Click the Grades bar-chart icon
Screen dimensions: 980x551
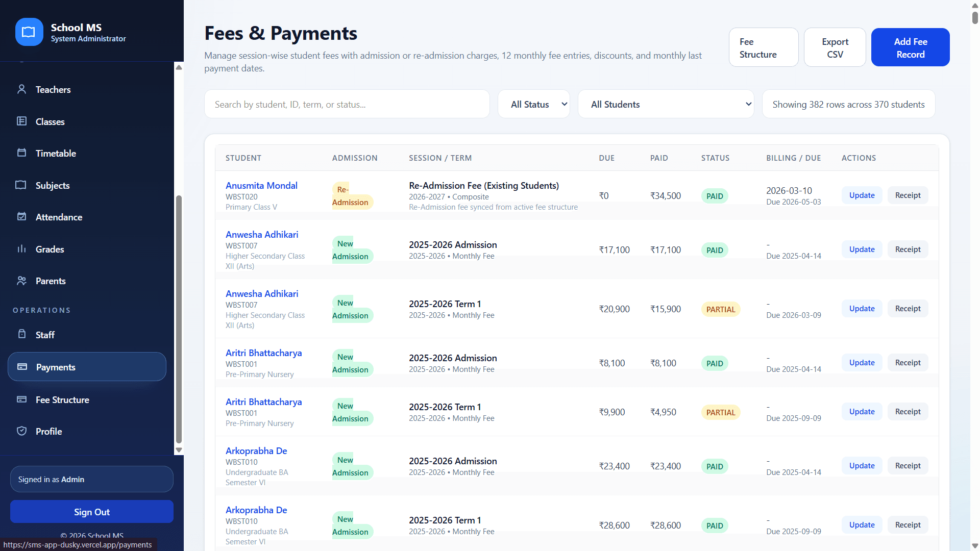point(21,249)
